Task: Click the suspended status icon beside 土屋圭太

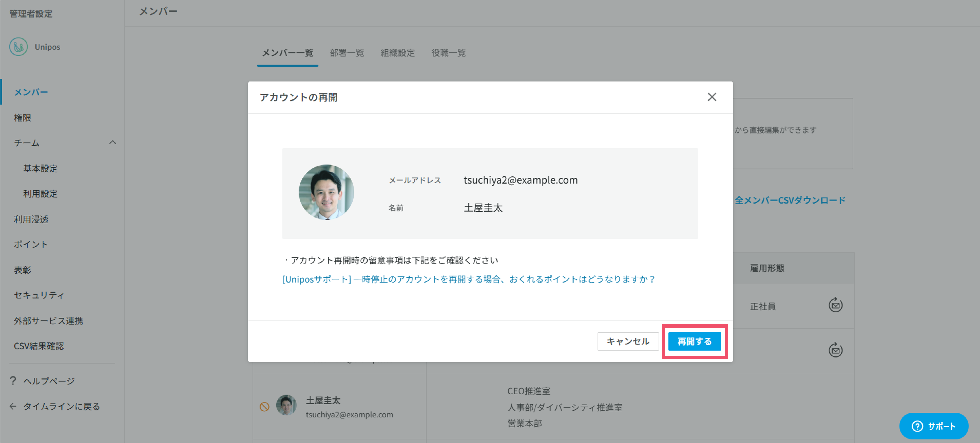Action: (264, 407)
